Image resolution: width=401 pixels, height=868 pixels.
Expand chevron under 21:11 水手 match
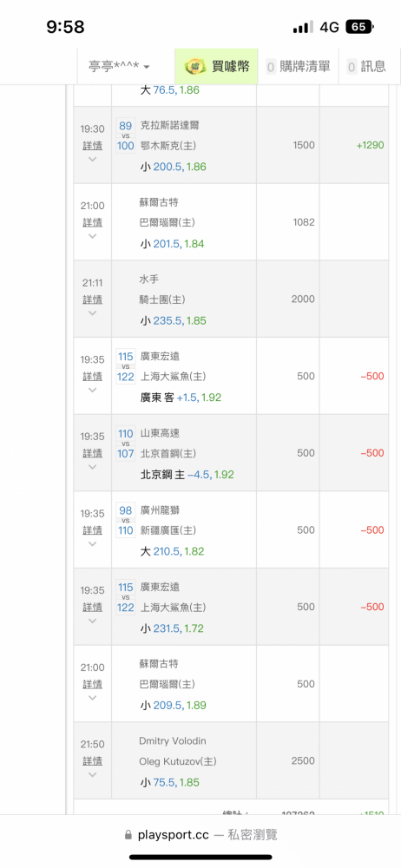click(93, 313)
